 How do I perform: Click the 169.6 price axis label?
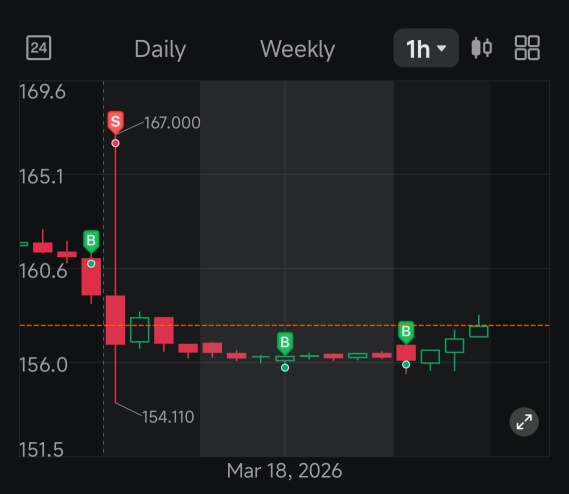click(42, 91)
